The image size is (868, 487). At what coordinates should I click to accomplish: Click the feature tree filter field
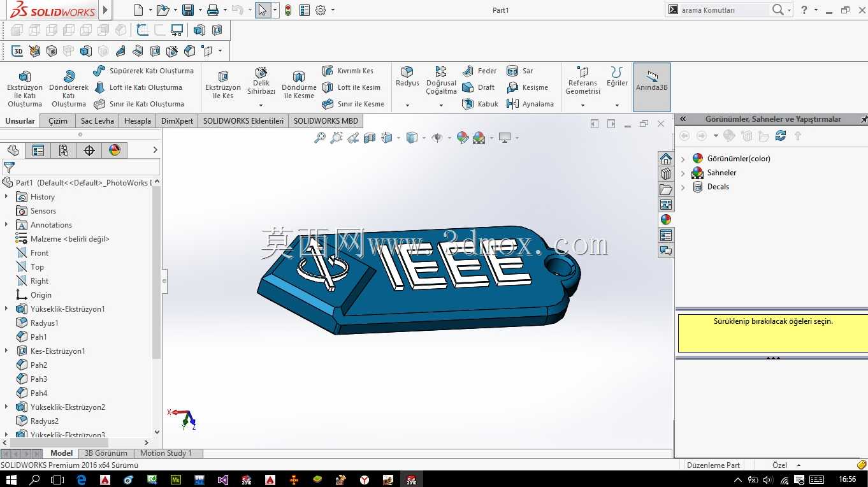point(80,167)
